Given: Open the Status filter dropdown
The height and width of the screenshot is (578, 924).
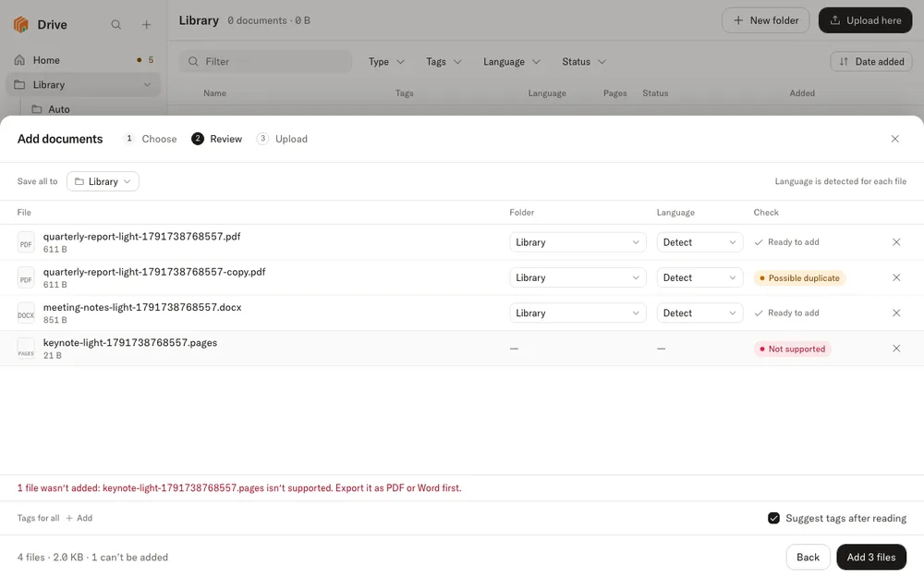Looking at the screenshot, I should (x=583, y=61).
